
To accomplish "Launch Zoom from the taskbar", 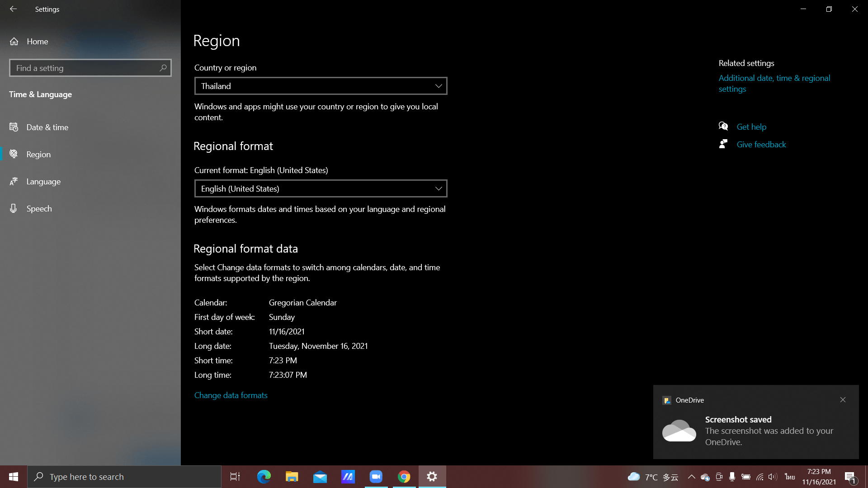I will 376,477.
